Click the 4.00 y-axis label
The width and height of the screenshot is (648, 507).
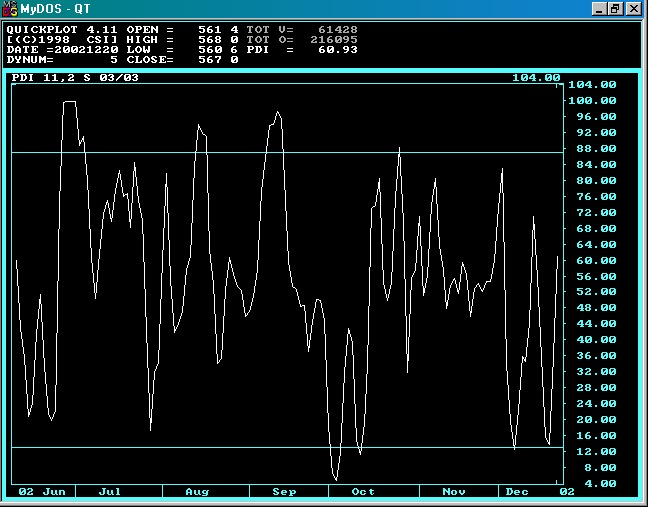tap(600, 483)
